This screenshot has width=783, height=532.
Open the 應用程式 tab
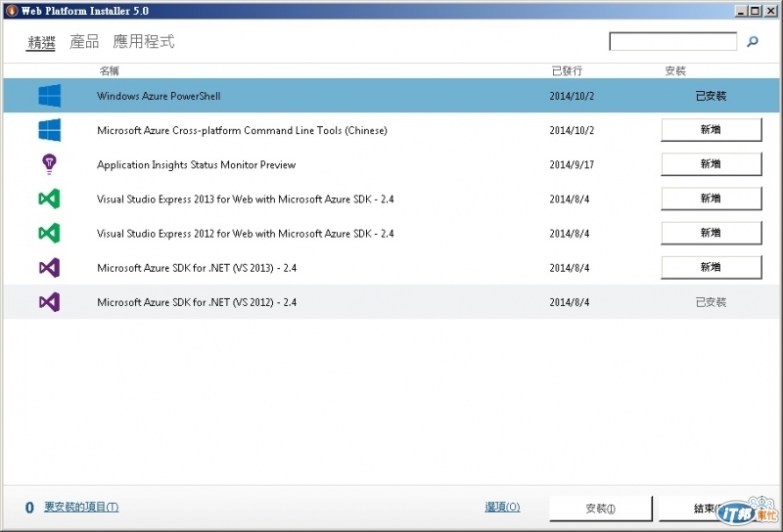pos(144,41)
